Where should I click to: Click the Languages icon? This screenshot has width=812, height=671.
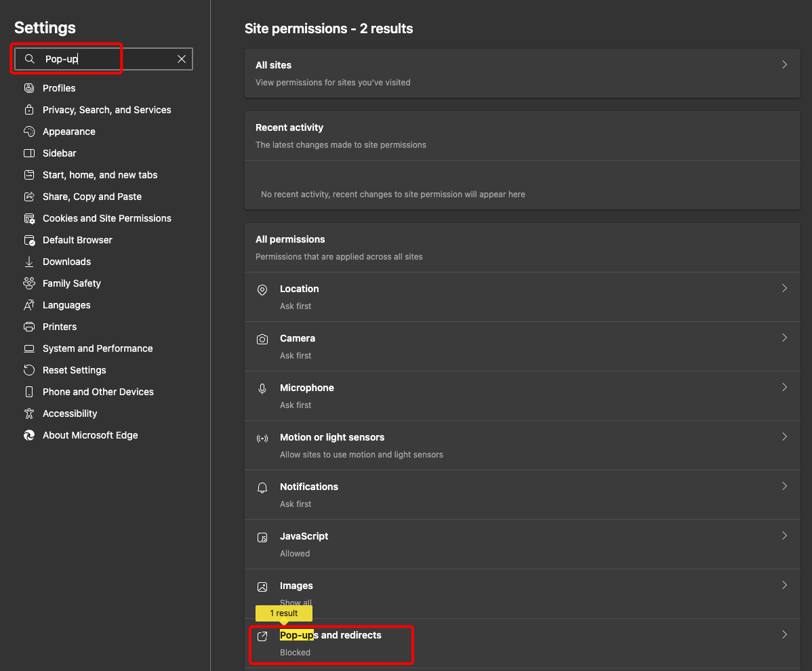click(x=30, y=305)
